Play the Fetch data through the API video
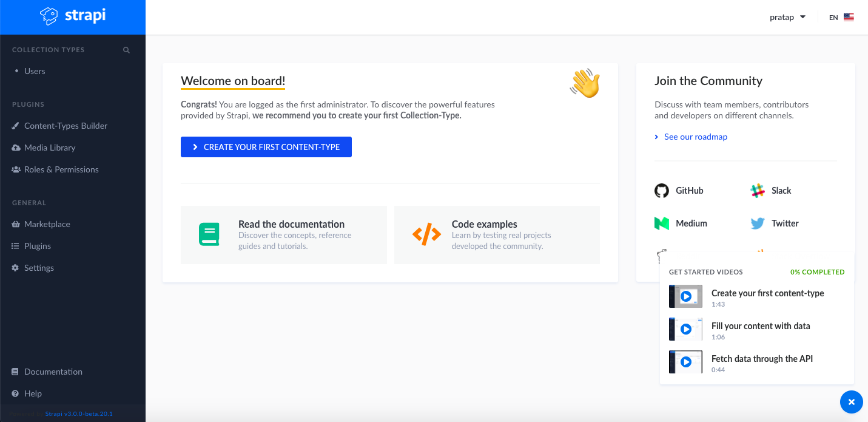Image resolution: width=868 pixels, height=422 pixels. 686,362
